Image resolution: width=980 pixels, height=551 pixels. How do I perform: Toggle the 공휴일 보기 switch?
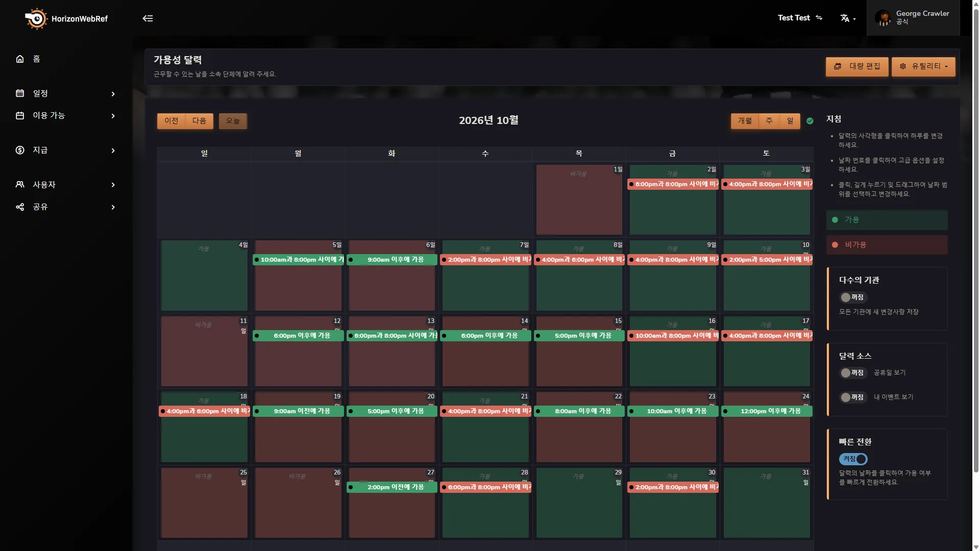tap(853, 373)
